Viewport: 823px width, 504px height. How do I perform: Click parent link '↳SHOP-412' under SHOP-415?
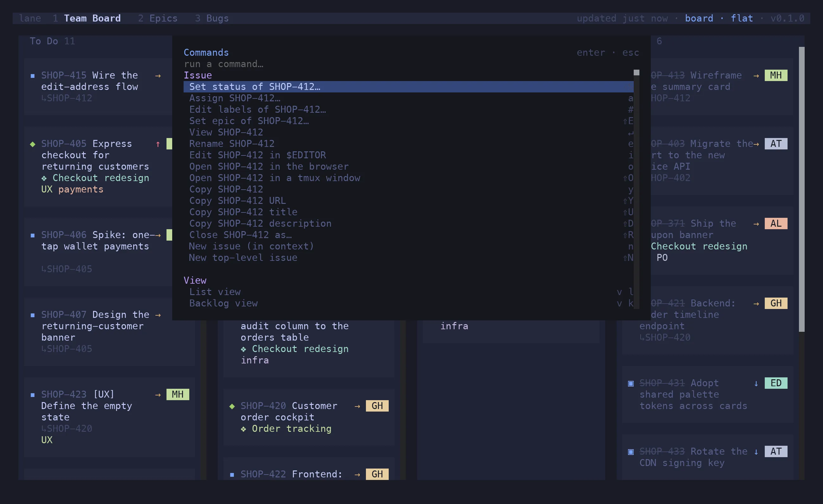tap(67, 98)
